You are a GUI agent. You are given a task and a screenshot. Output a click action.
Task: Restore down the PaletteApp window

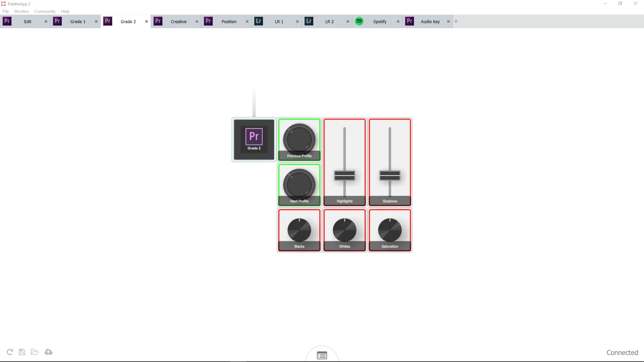pos(620,4)
